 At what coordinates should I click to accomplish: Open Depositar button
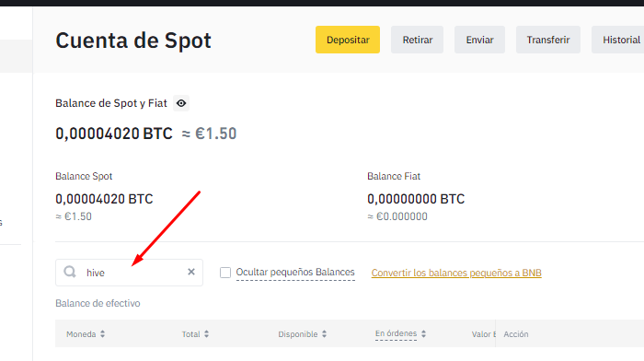click(x=348, y=40)
